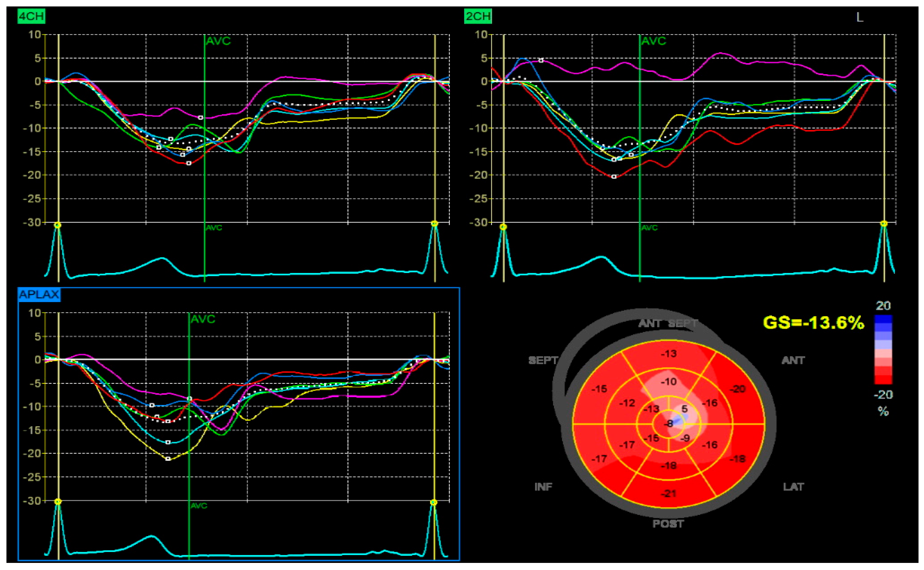Select the -12 mid septal segment

point(627,403)
